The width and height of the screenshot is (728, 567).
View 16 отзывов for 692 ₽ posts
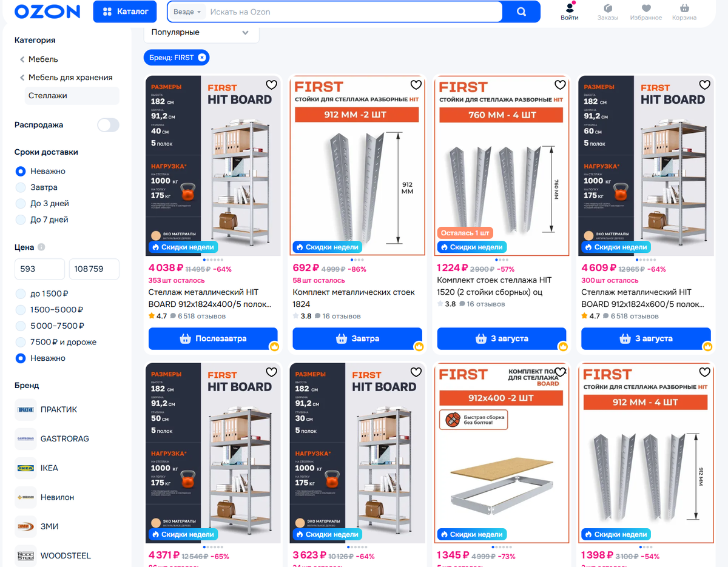click(337, 316)
